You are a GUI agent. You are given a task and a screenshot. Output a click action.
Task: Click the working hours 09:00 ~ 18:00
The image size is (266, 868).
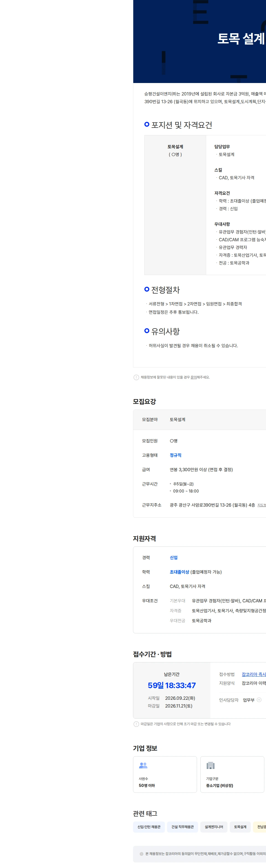click(x=186, y=491)
